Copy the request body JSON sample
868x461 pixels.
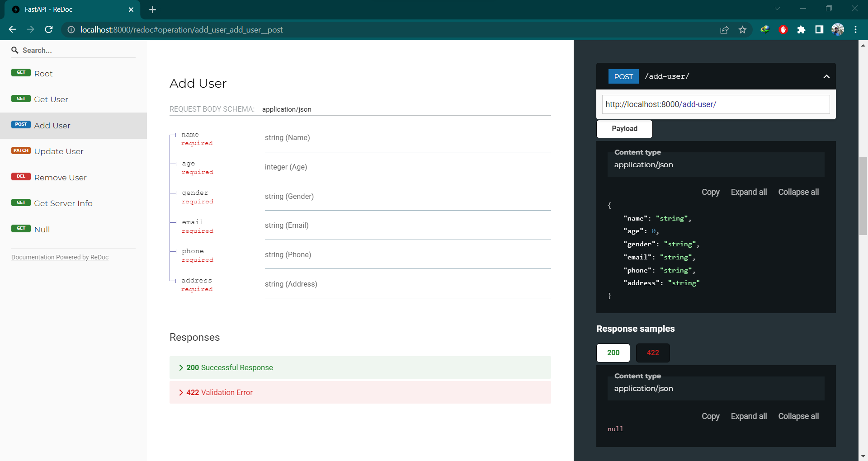(710, 192)
